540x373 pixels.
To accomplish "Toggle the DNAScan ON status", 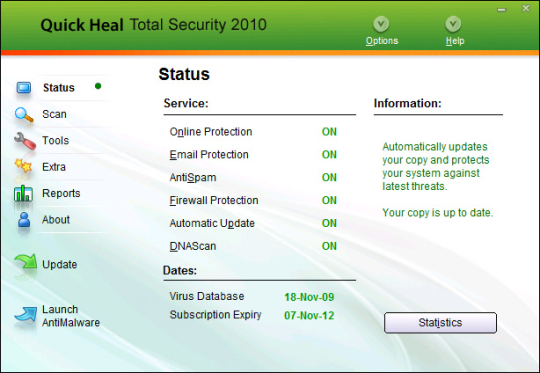I will click(329, 246).
